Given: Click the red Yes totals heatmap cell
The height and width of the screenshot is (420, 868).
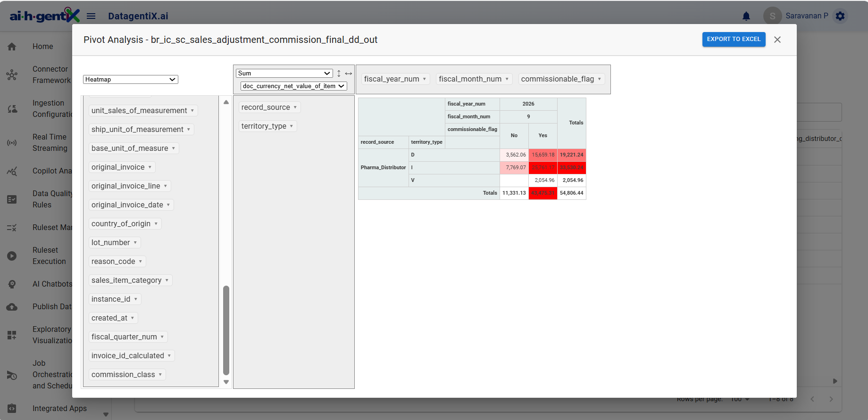Looking at the screenshot, I should tap(543, 193).
